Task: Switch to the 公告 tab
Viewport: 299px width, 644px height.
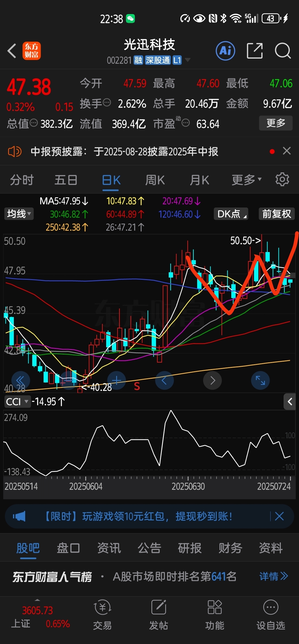Action: [149, 548]
